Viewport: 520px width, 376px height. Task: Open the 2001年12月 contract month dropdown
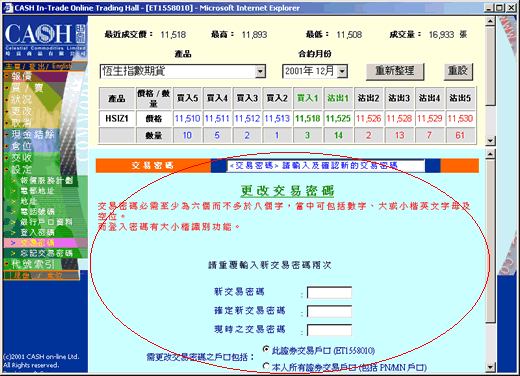coord(342,71)
